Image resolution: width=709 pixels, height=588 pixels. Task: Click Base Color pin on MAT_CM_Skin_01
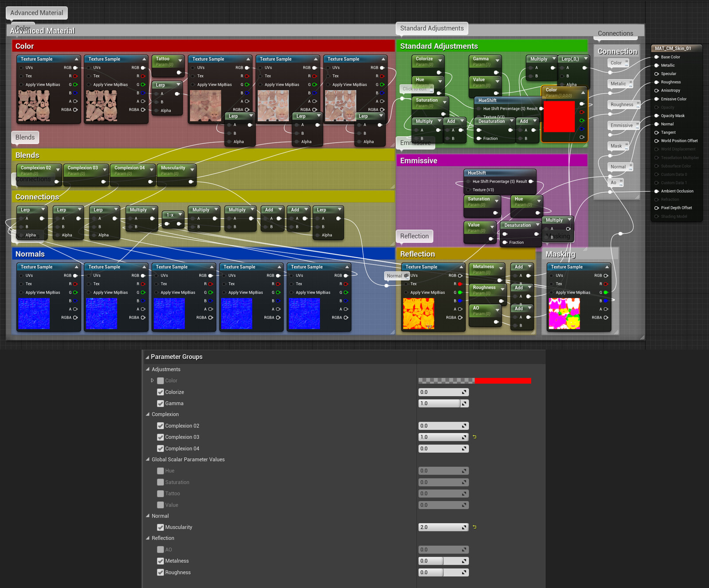coord(657,57)
